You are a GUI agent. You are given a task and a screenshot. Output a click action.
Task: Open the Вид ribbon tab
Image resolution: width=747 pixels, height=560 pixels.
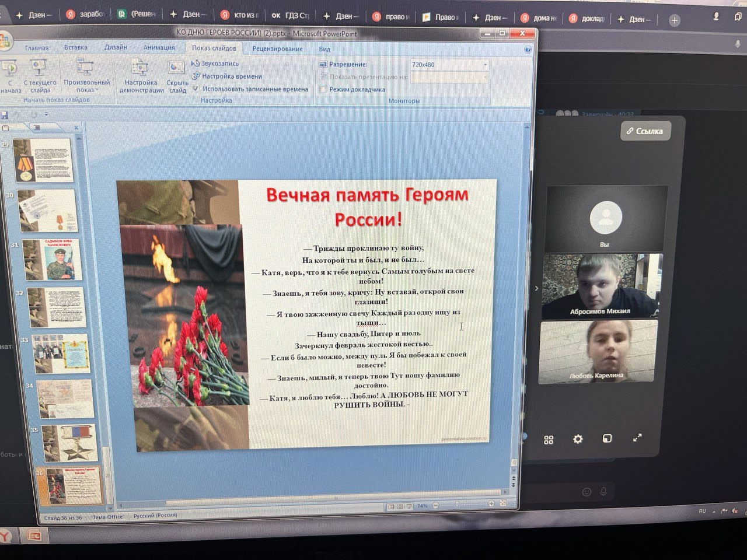click(324, 49)
